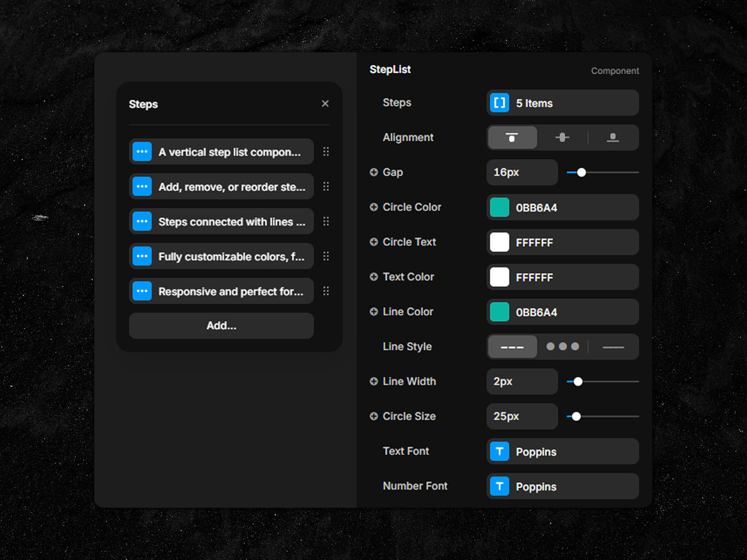The width and height of the screenshot is (747, 560).
Task: Click plus icon next to Line Width label
Action: pyautogui.click(x=373, y=381)
